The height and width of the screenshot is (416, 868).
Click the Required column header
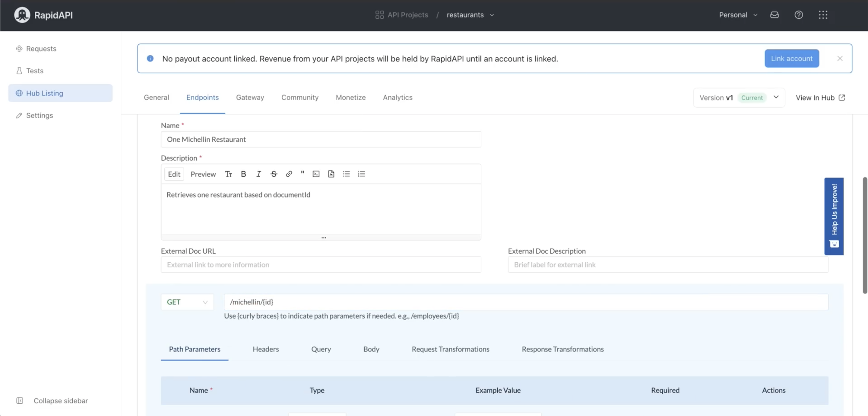click(665, 391)
